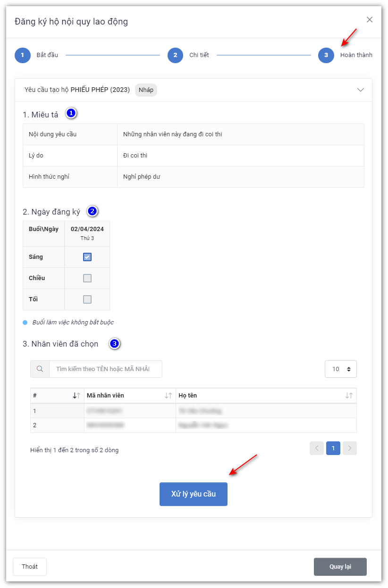This screenshot has width=388, height=588.
Task: Uncheck the Sáng session checkbox
Action: tap(87, 257)
